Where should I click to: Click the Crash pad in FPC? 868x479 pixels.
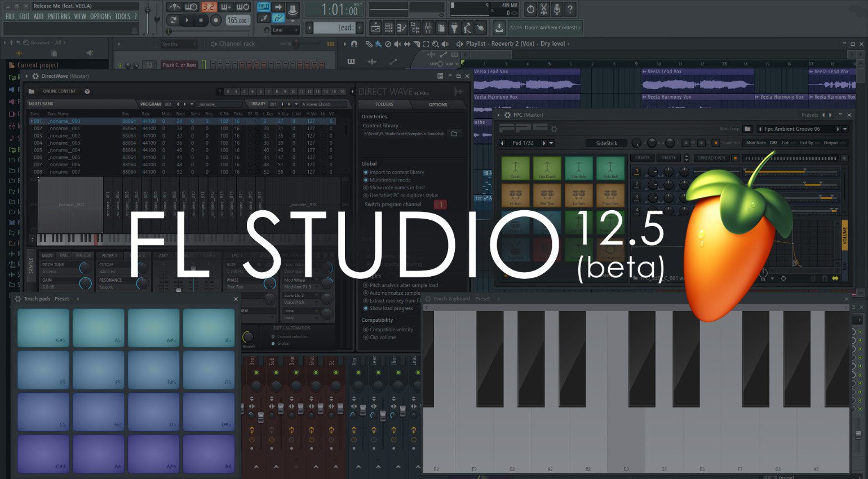tap(515, 168)
